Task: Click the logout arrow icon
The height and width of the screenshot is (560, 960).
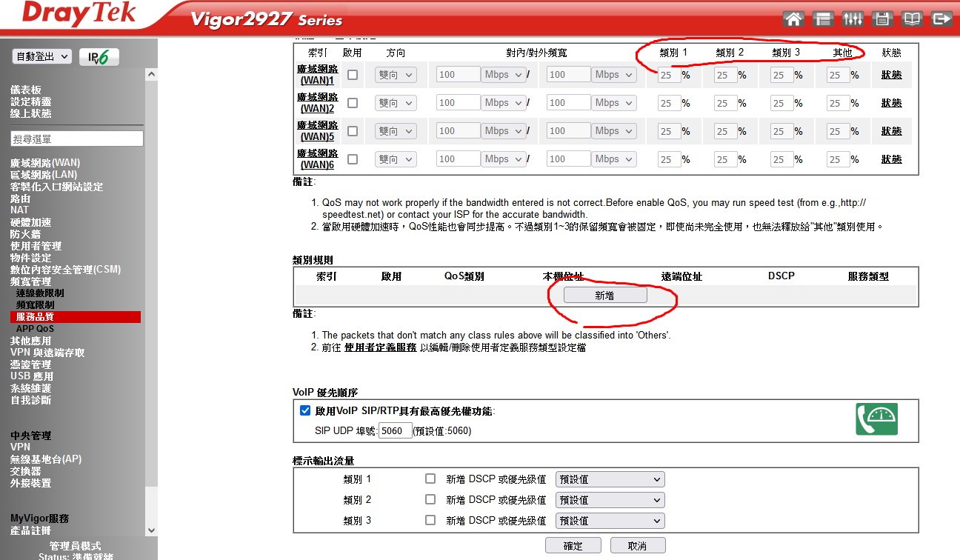Action: 941,19
